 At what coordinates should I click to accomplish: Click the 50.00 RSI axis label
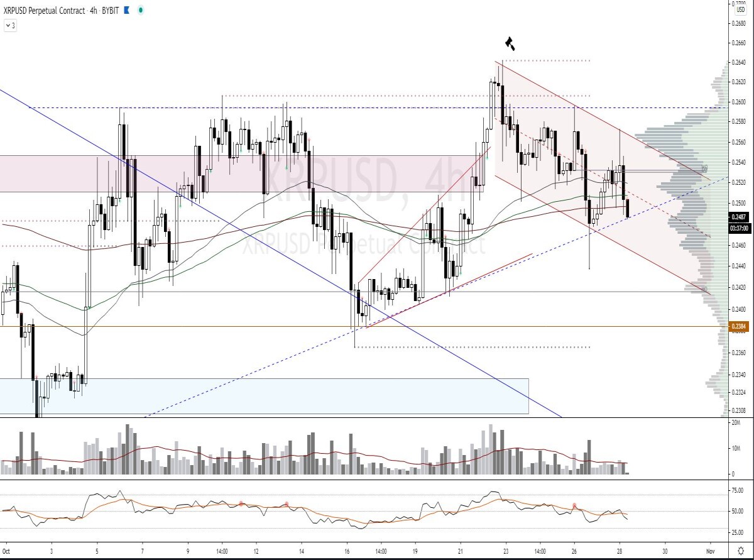click(737, 512)
